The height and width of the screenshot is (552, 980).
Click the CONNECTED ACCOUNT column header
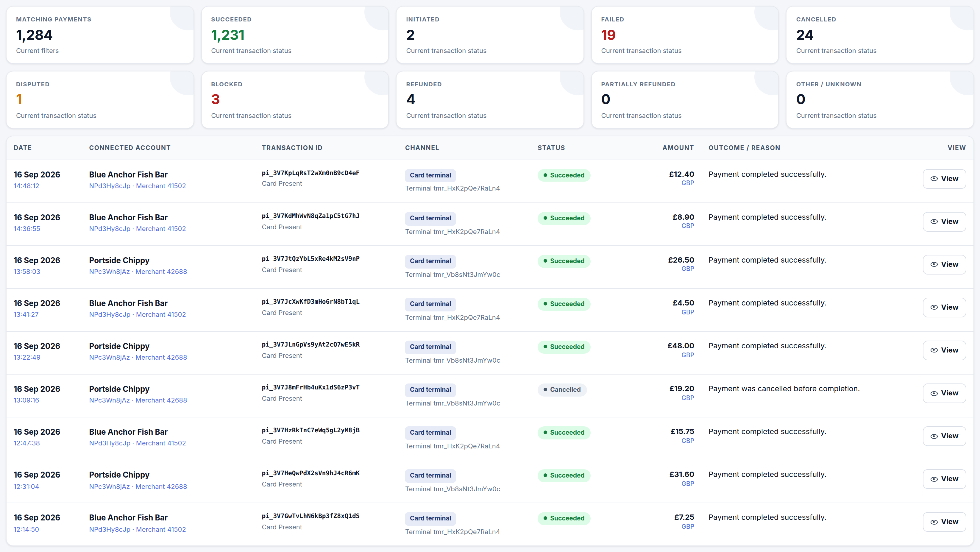(x=130, y=148)
